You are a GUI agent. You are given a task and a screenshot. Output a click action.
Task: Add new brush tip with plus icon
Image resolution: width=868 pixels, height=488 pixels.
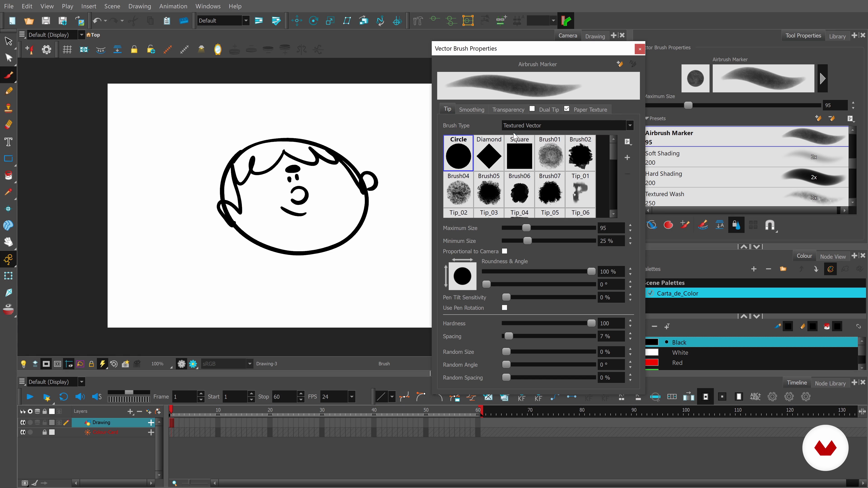627,158
